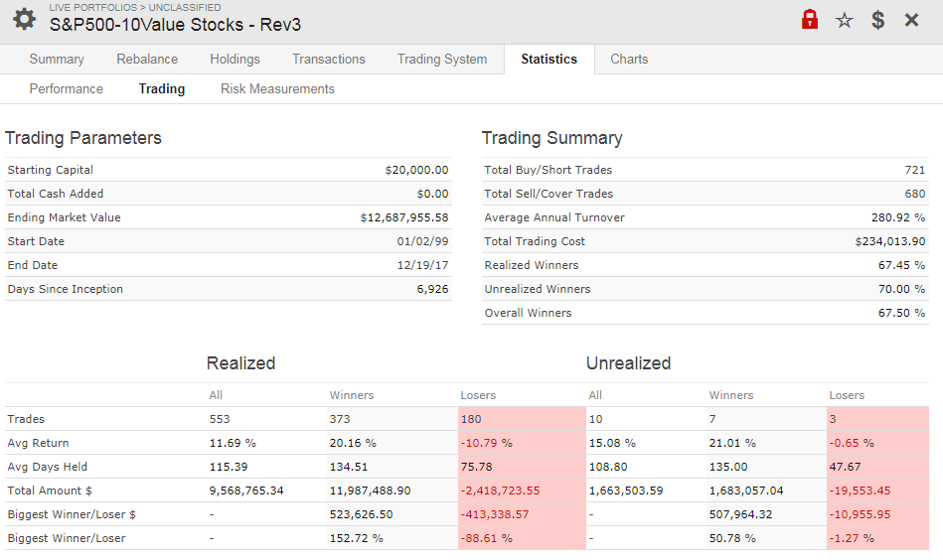Click unrealized total amount 1,663,503.59
The image size is (943, 560).
point(626,490)
